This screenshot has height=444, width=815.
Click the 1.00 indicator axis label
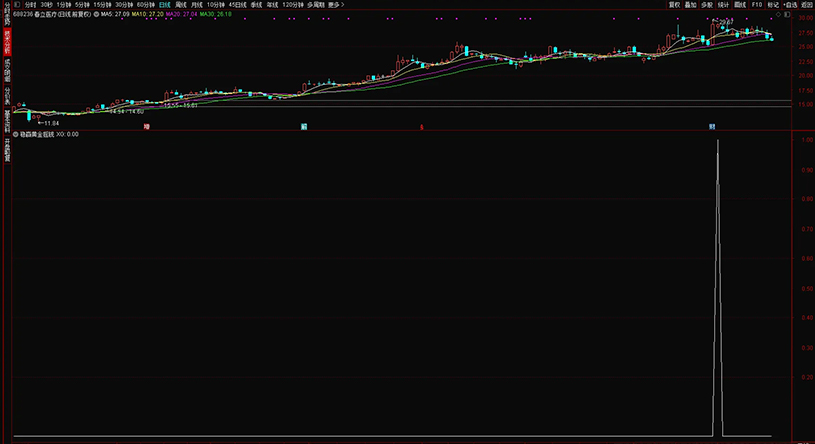click(x=807, y=140)
